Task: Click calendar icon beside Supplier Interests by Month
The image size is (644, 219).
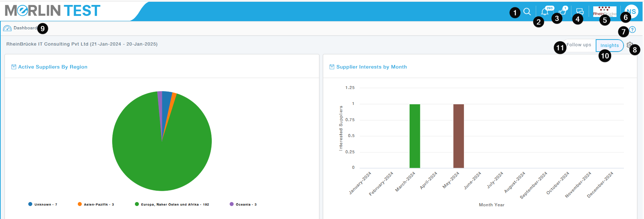Action: point(332,67)
